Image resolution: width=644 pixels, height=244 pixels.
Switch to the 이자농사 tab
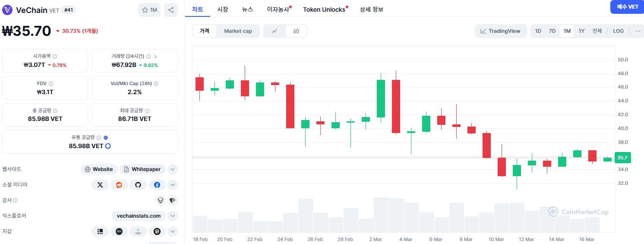click(278, 9)
